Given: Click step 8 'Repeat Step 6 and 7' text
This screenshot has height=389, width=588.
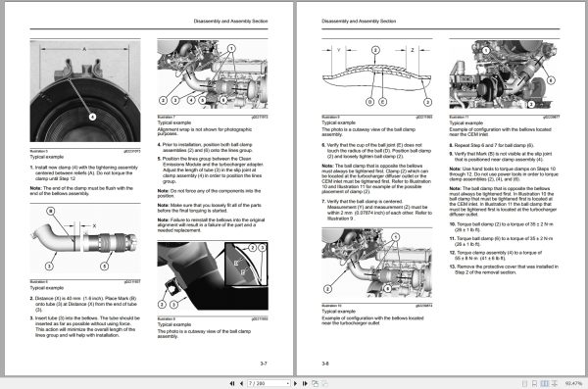Looking at the screenshot, I should pos(492,145).
